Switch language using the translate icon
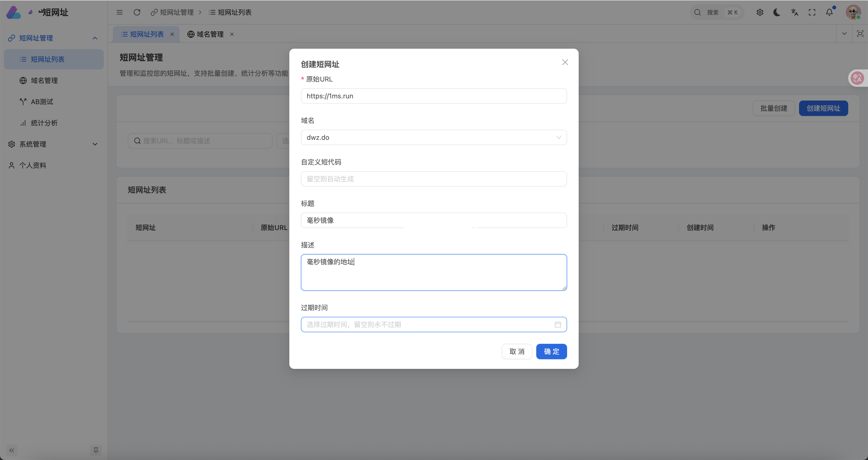 (x=794, y=13)
